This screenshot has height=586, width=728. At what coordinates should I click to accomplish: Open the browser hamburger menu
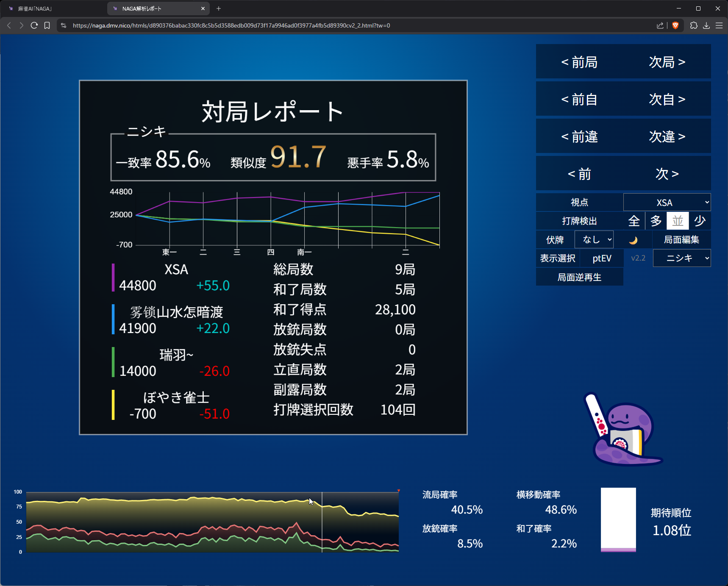coord(719,25)
